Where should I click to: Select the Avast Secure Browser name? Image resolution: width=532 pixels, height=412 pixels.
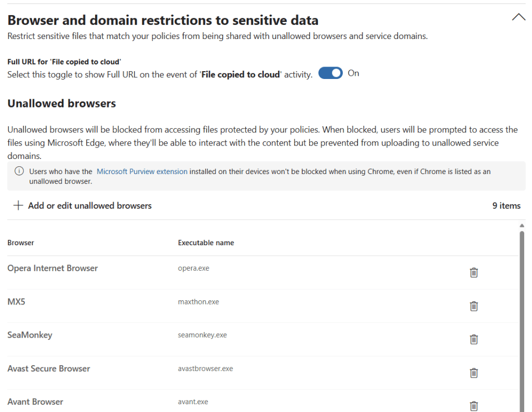tap(49, 368)
